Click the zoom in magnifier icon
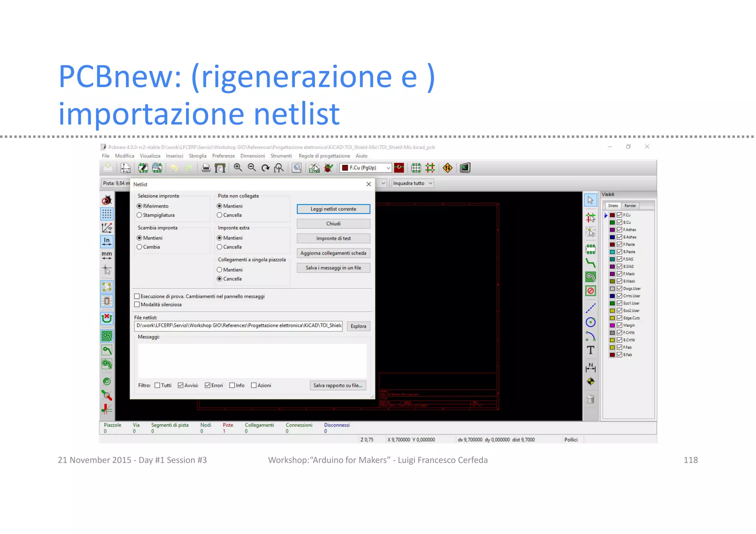756x534 pixels. tap(238, 168)
